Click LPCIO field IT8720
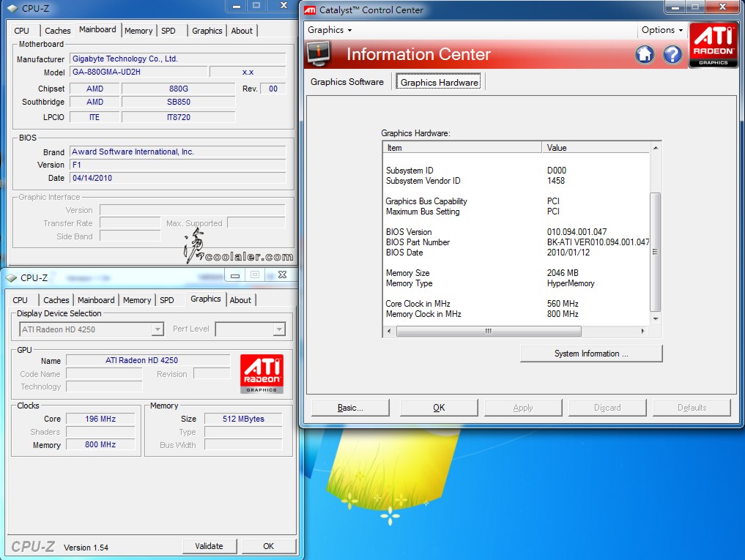Viewport: 745px width, 560px height. 178,117
